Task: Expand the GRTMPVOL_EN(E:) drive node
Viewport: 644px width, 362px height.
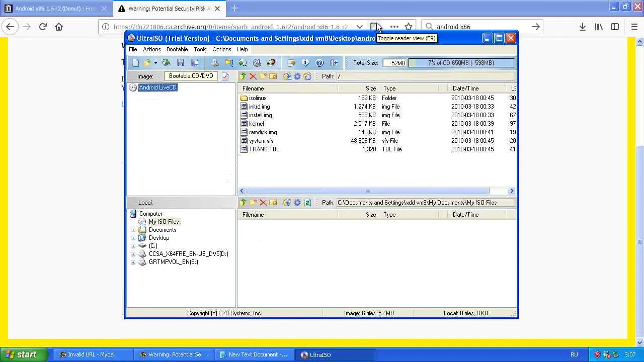Action: pos(133,262)
